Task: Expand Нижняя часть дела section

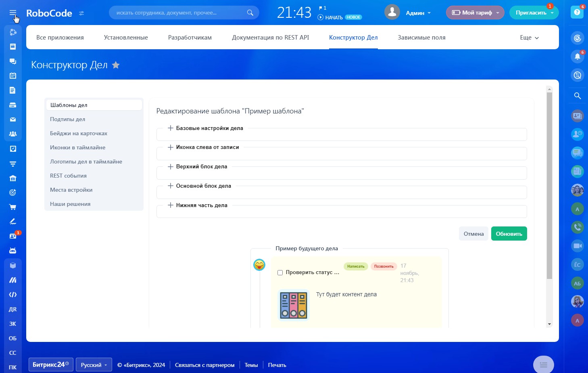Action: coord(198,205)
